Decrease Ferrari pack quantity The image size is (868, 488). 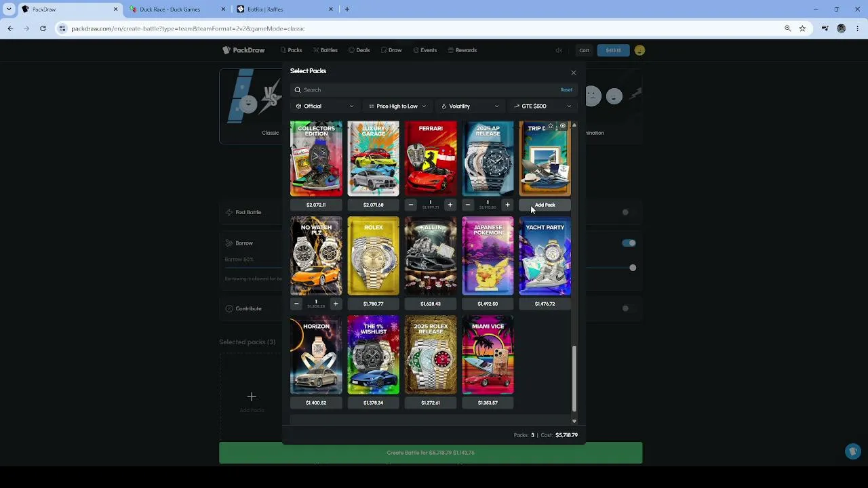pyautogui.click(x=411, y=205)
